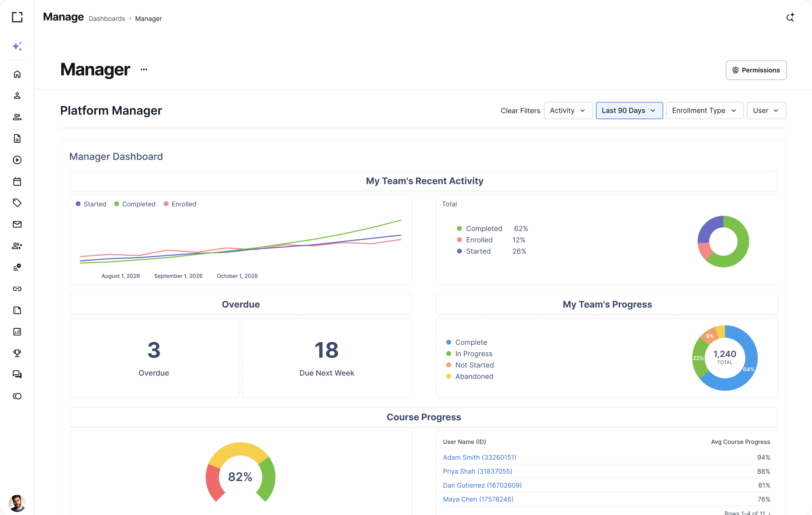
Task: Open Adam Smith (33260151) user link
Action: 479,457
